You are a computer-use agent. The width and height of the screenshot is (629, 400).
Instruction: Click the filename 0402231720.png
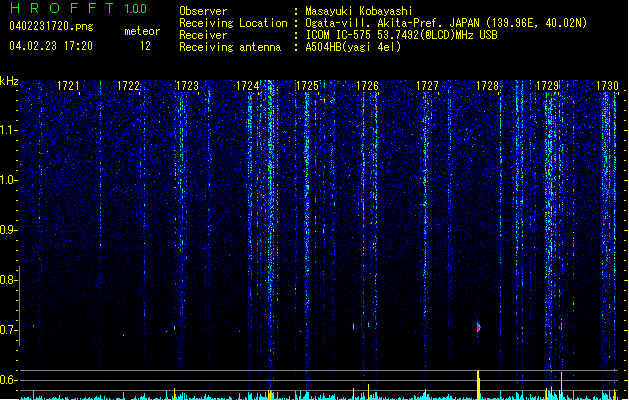(x=51, y=26)
